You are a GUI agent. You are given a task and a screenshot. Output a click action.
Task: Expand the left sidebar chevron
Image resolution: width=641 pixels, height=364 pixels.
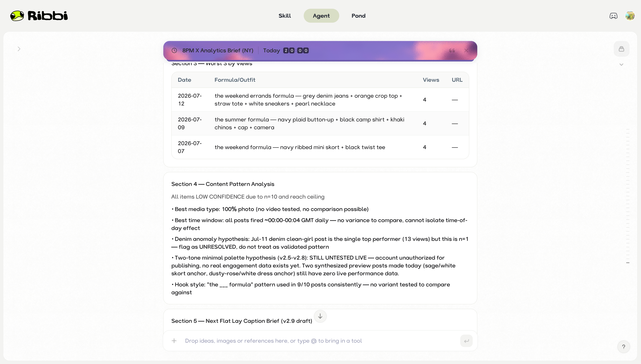[19, 49]
